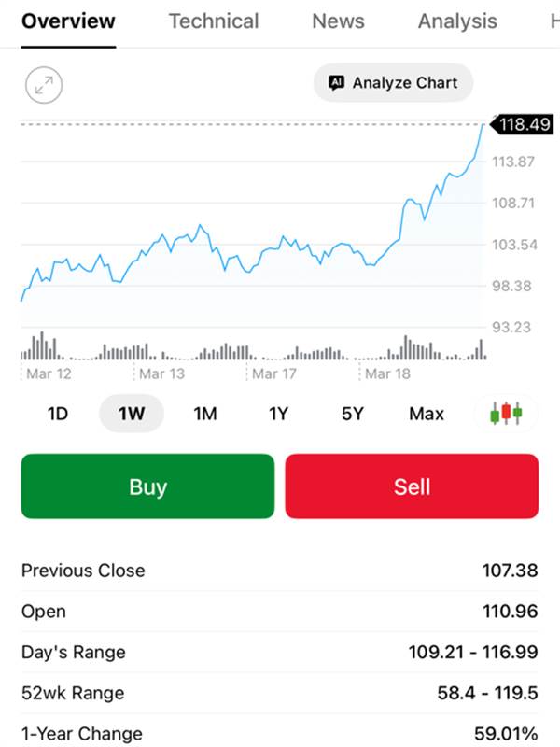Open the Overview tab
This screenshot has height=747, width=560.
point(68,21)
